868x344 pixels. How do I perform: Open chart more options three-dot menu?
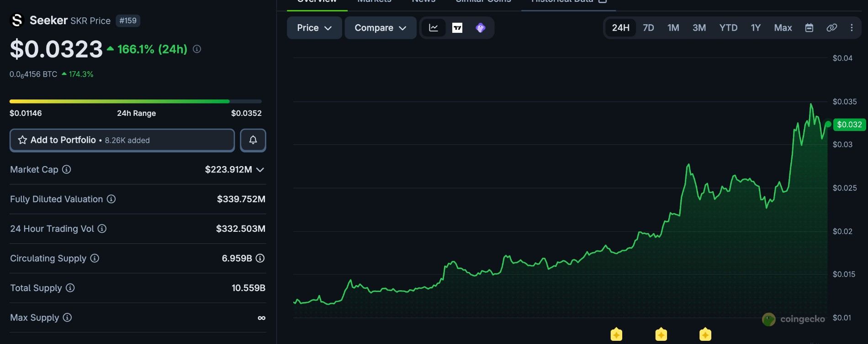(852, 28)
